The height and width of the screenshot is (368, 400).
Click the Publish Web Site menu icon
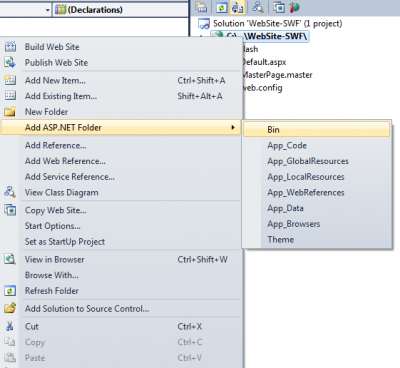tap(10, 62)
